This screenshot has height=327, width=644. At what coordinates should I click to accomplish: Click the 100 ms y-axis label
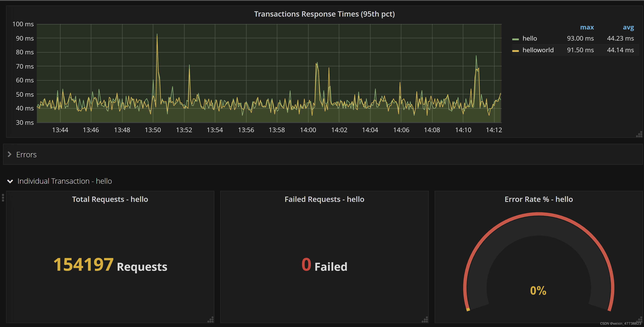[x=23, y=24]
